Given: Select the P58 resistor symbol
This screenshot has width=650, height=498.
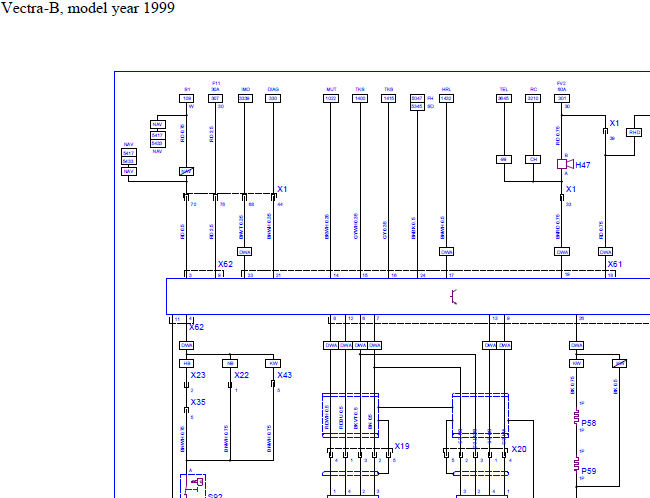Looking at the screenshot, I should 576,417.
